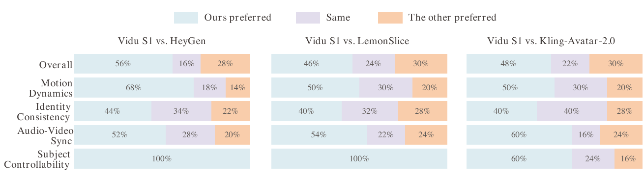Click the 68% Motion Dynamics bar segment

134,87
